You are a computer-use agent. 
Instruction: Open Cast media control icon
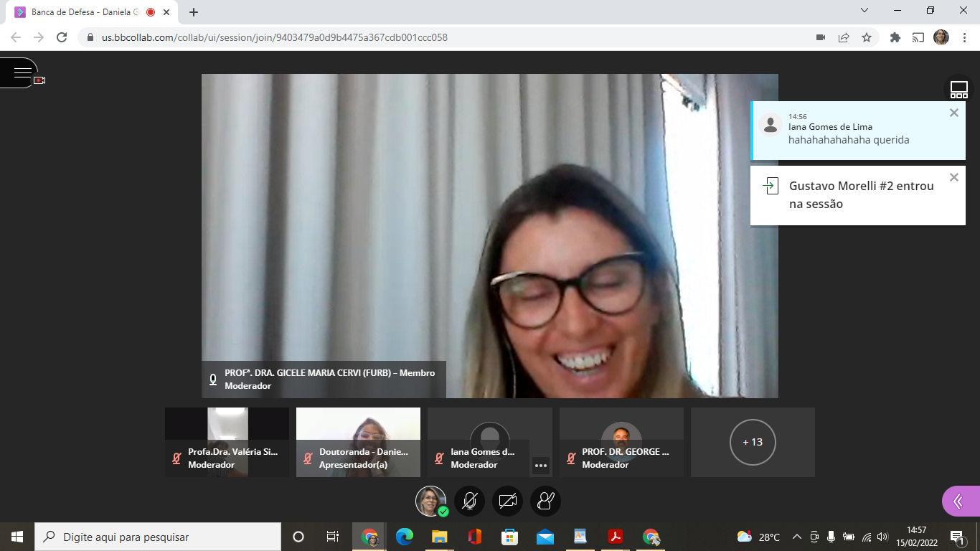point(918,37)
